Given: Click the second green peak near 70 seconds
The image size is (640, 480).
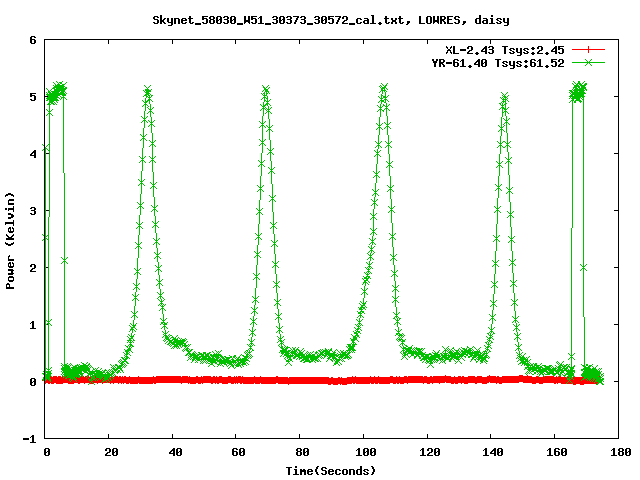Looking at the screenshot, I should tap(266, 91).
